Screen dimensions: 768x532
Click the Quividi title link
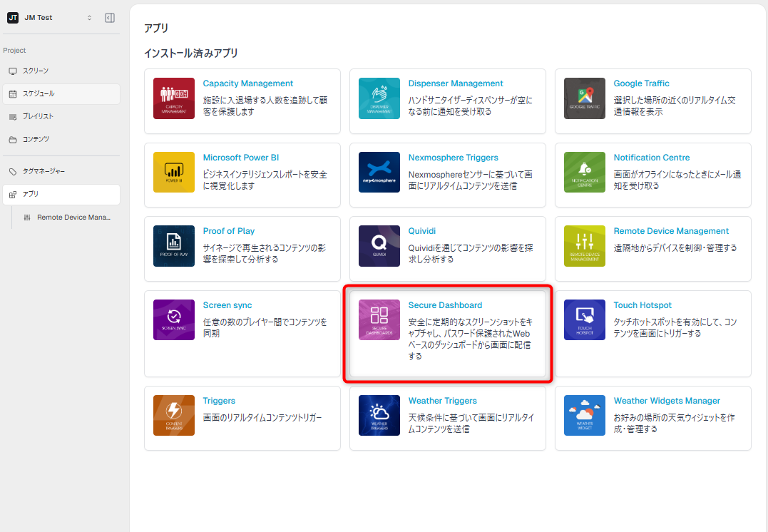coord(421,231)
